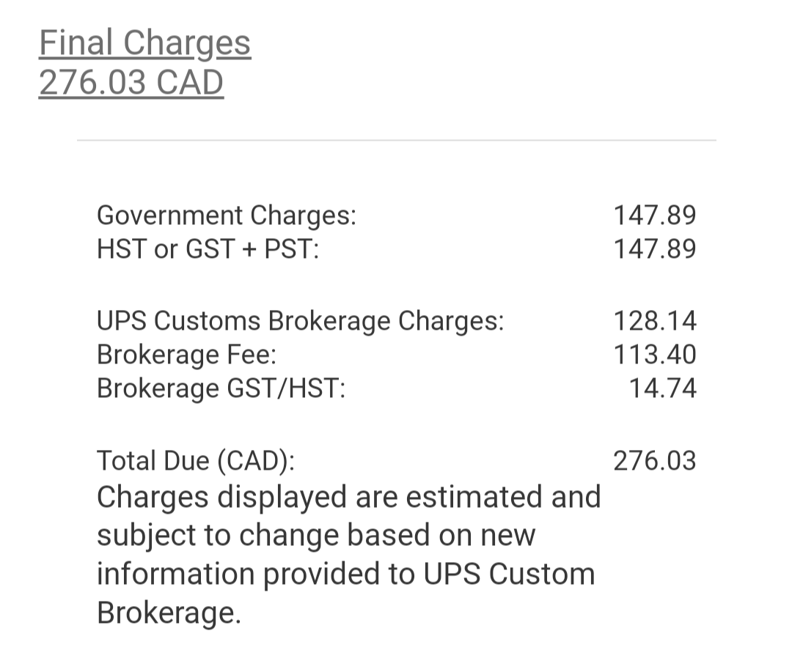Select the Brokerage Fee label
Viewport: 792px width, 672px height.
click(187, 355)
